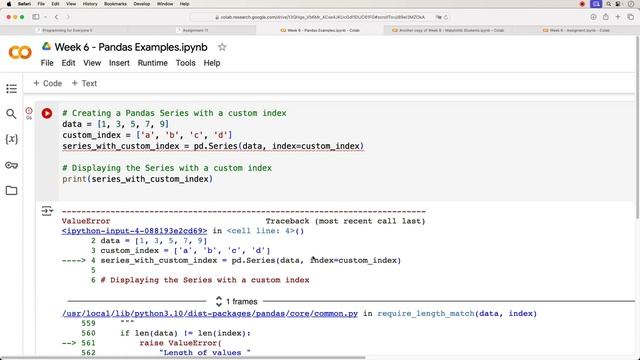Expand the hidden 1 frames in traceback
The image size is (640, 360).
(237, 302)
